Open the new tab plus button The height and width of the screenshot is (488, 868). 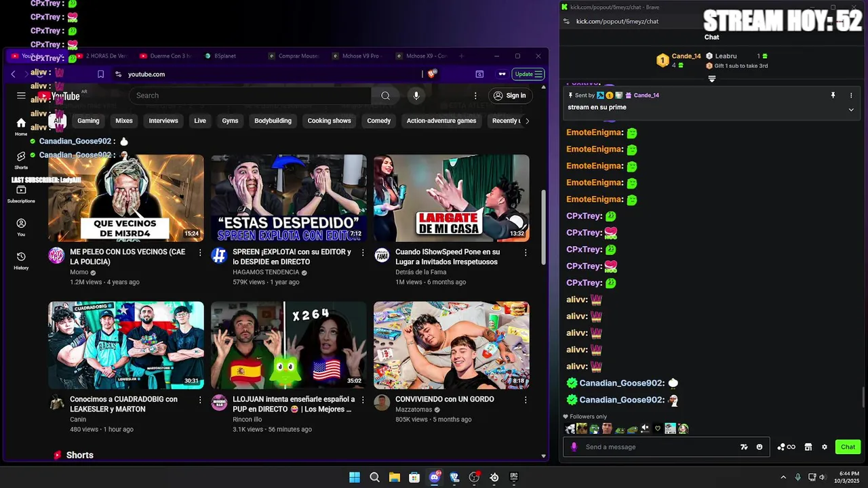[x=461, y=56]
